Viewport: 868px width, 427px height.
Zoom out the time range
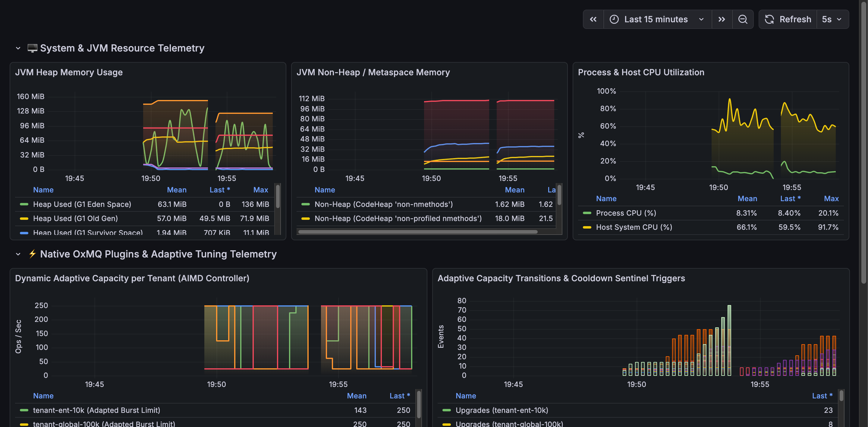[743, 20]
